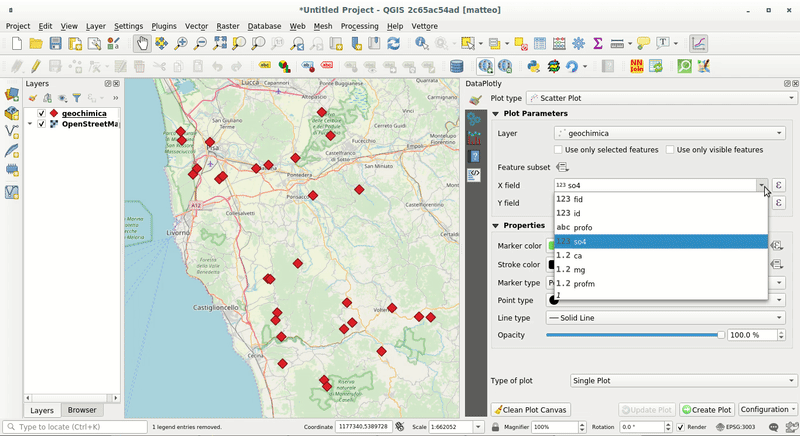Switch to the Browser tab

82,410
